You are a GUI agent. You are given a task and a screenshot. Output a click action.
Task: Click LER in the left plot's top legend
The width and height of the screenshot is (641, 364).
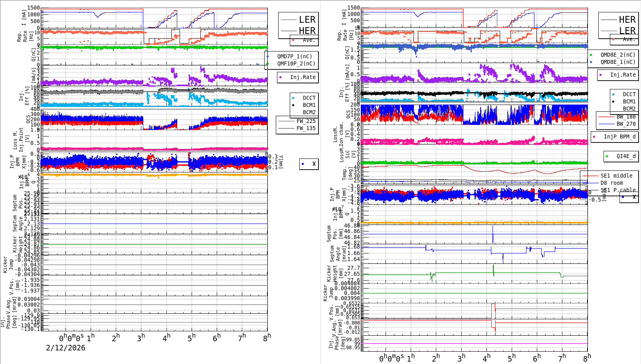pyautogui.click(x=307, y=20)
